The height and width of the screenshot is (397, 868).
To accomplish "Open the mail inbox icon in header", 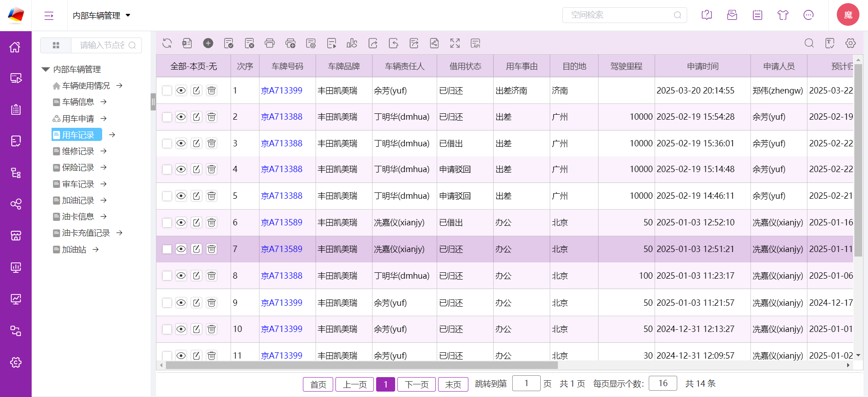I will pyautogui.click(x=732, y=15).
